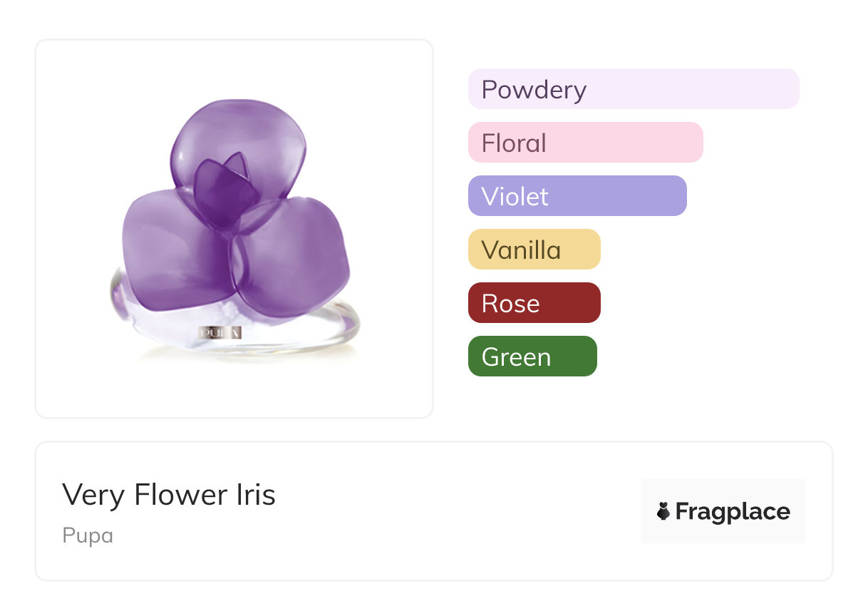Click the PUPA label on the bottle
This screenshot has height=616, width=868.
click(220, 332)
